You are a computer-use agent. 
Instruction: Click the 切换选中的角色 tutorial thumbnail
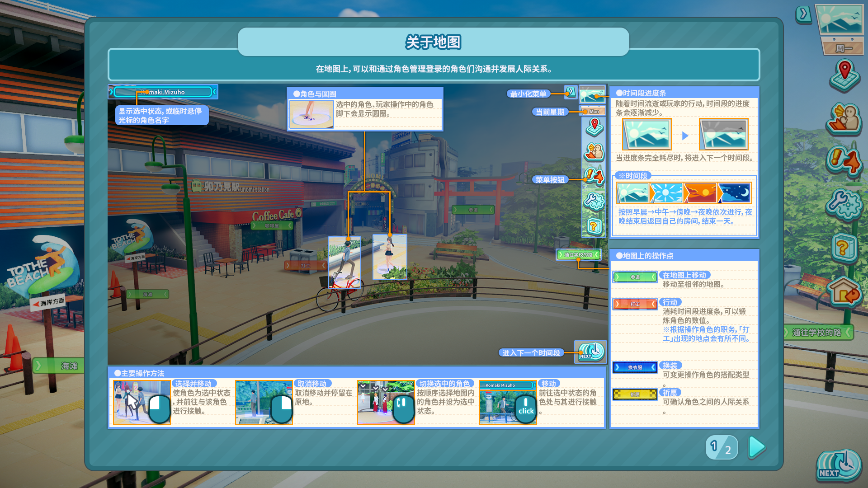[386, 402]
